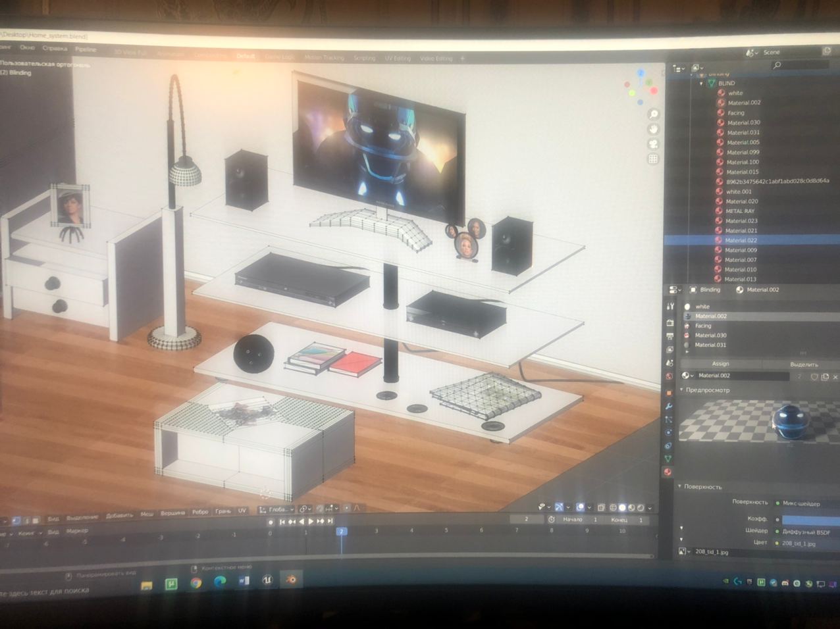
Task: Add a workspace with the plus button
Action: [x=462, y=59]
